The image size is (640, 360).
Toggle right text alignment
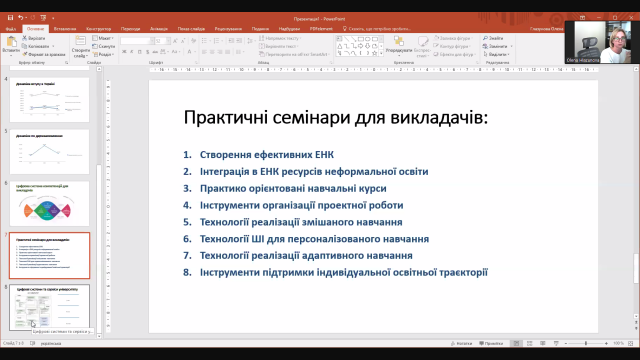coord(220,52)
